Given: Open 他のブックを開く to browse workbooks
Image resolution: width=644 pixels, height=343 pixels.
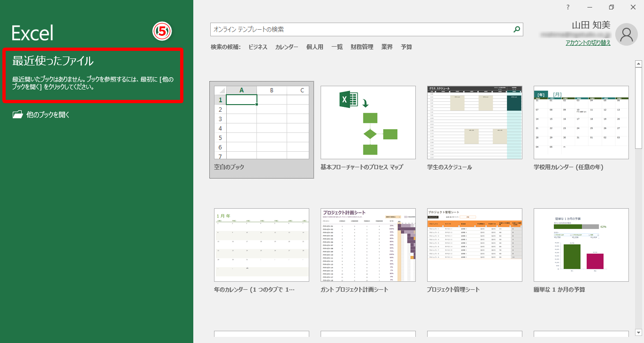Looking at the screenshot, I should pyautogui.click(x=41, y=114).
